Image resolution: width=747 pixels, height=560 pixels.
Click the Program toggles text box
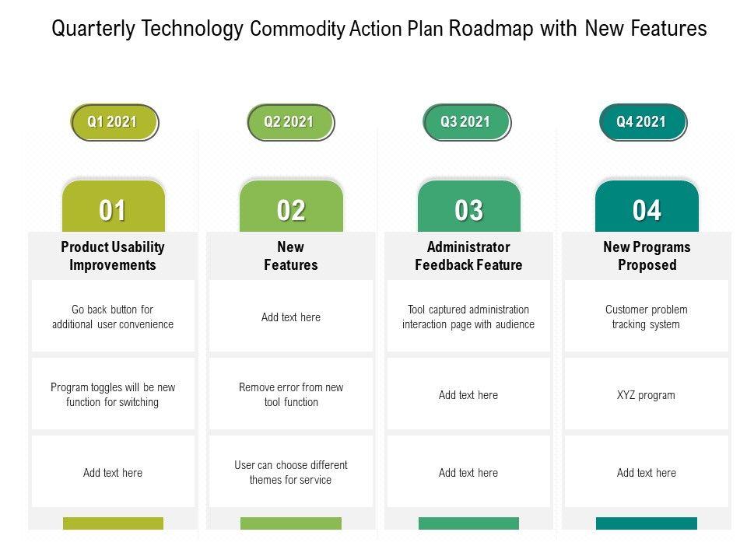pos(113,394)
